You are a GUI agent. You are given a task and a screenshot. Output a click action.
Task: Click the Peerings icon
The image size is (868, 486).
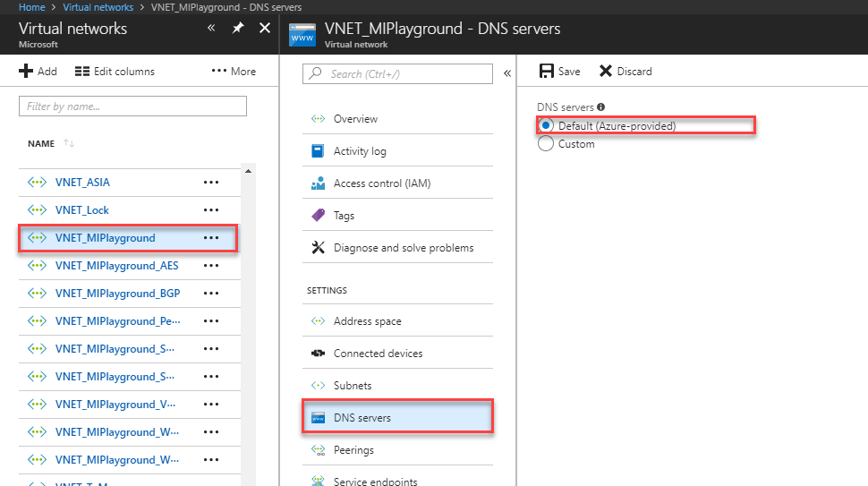point(318,450)
